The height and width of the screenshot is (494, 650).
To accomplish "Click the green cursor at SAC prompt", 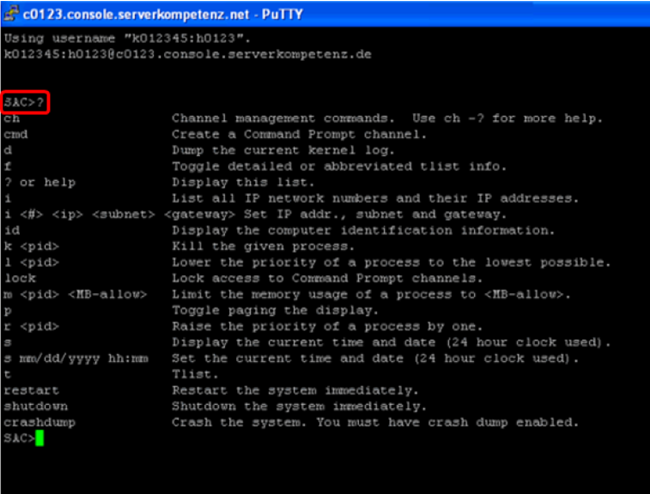I will tap(39, 438).
